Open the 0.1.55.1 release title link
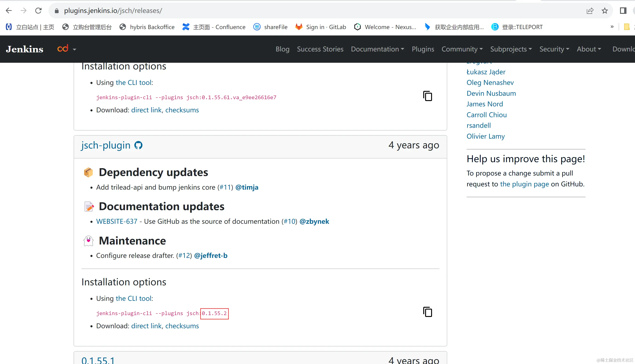635x364 pixels. [x=98, y=360]
